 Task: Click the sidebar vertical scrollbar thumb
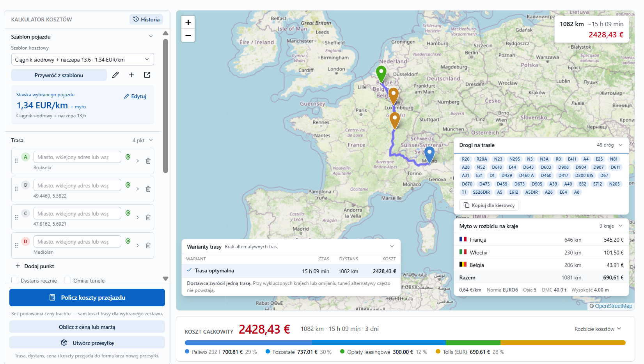click(165, 105)
